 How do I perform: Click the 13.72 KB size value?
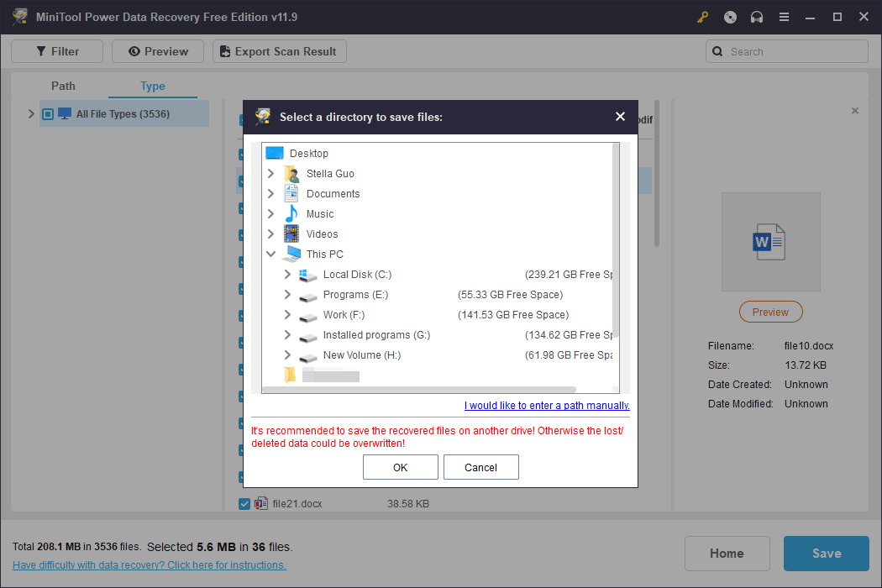point(806,365)
